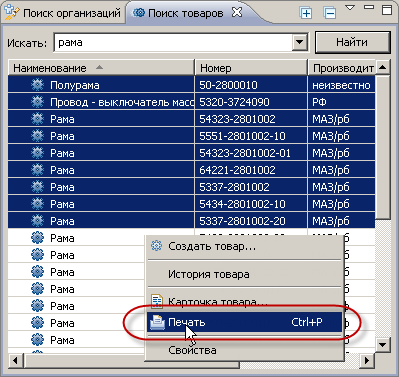Click the gear icon in row 5434-2801002-10
The height and width of the screenshot is (377, 399).
click(37, 204)
